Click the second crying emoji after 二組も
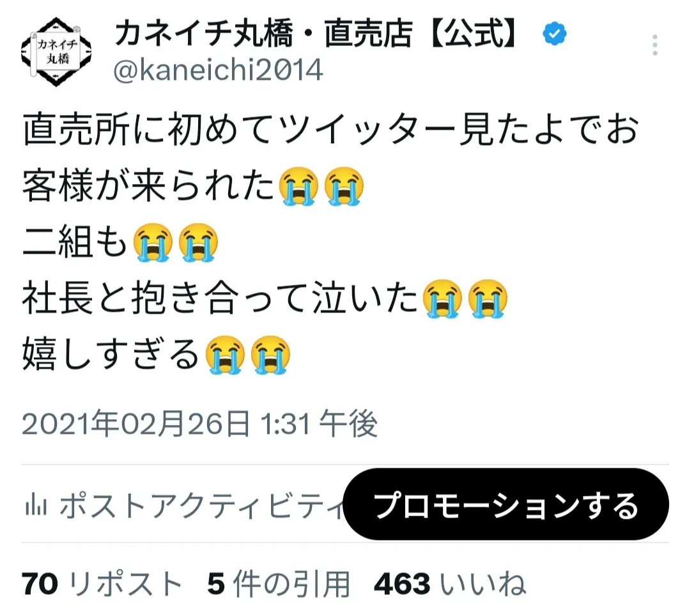This screenshot has height=616, width=680. [x=197, y=242]
